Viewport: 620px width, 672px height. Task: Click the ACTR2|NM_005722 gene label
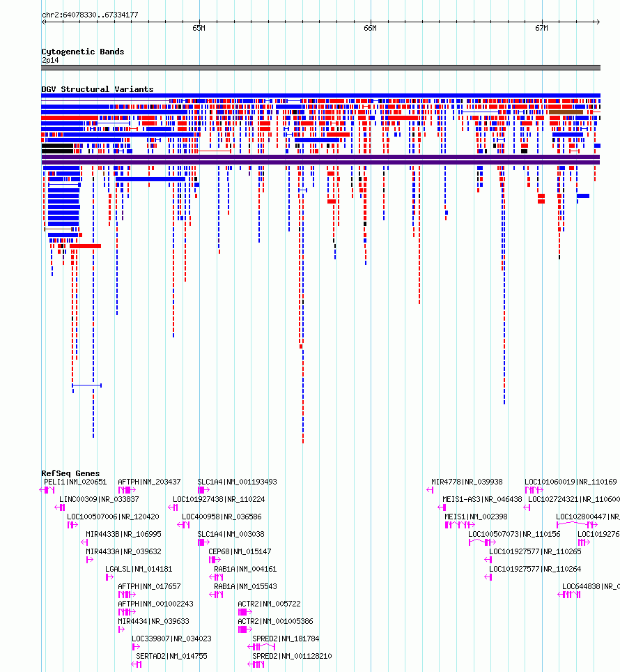pos(270,604)
